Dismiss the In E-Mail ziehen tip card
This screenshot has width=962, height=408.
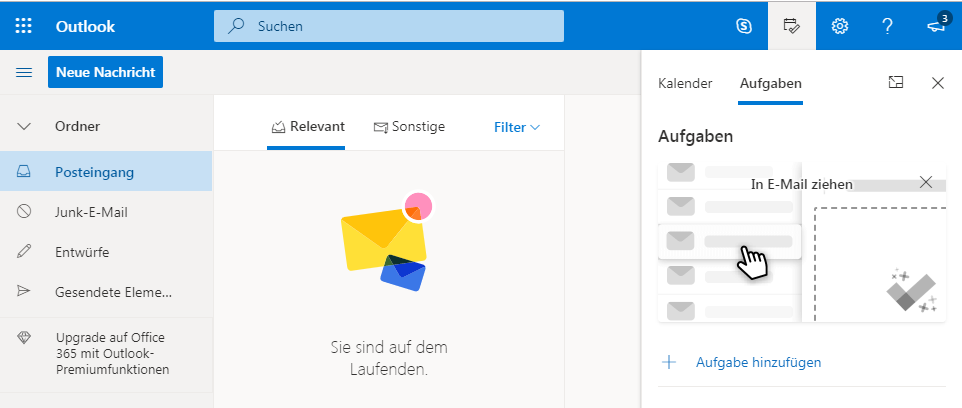coord(926,182)
